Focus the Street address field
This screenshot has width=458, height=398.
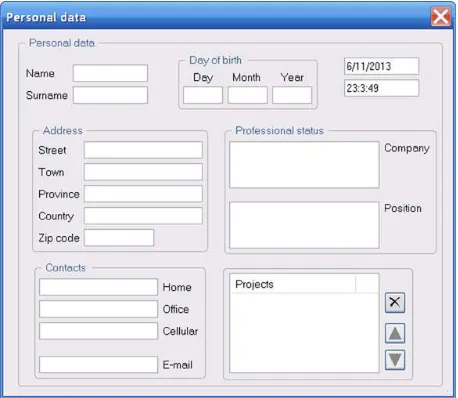[143, 150]
